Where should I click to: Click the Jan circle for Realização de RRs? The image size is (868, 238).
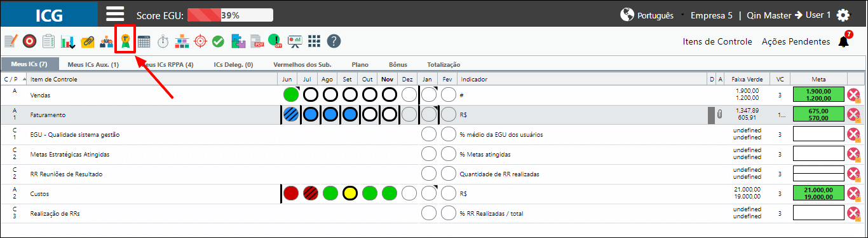[x=429, y=213]
